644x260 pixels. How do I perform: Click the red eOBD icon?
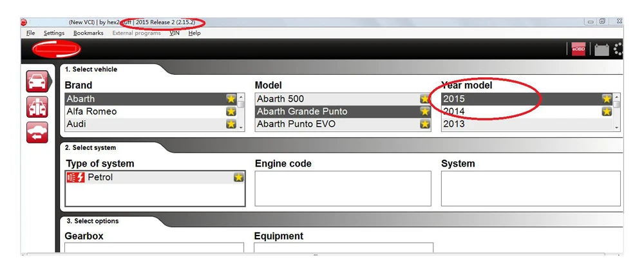point(578,50)
